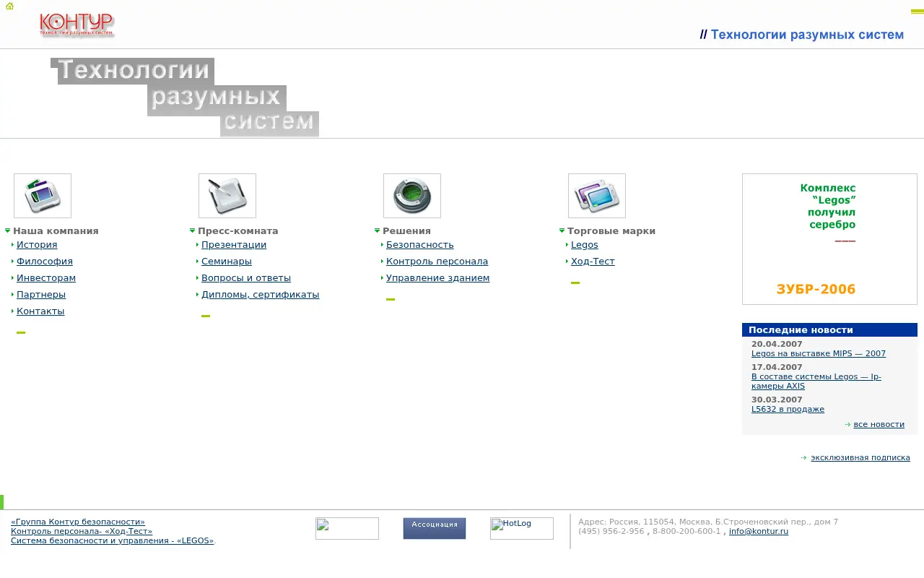Open news L5632 в продаже
The height and width of the screenshot is (578, 924).
(x=788, y=410)
